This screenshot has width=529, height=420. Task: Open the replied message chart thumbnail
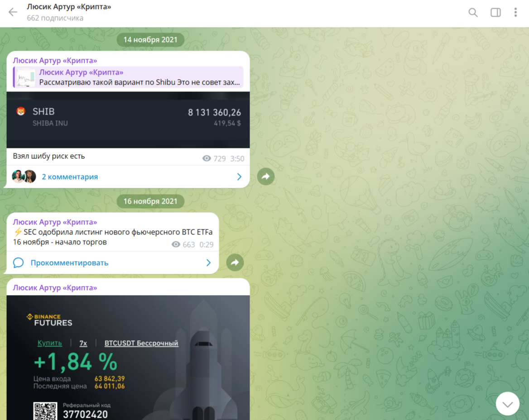[26, 77]
